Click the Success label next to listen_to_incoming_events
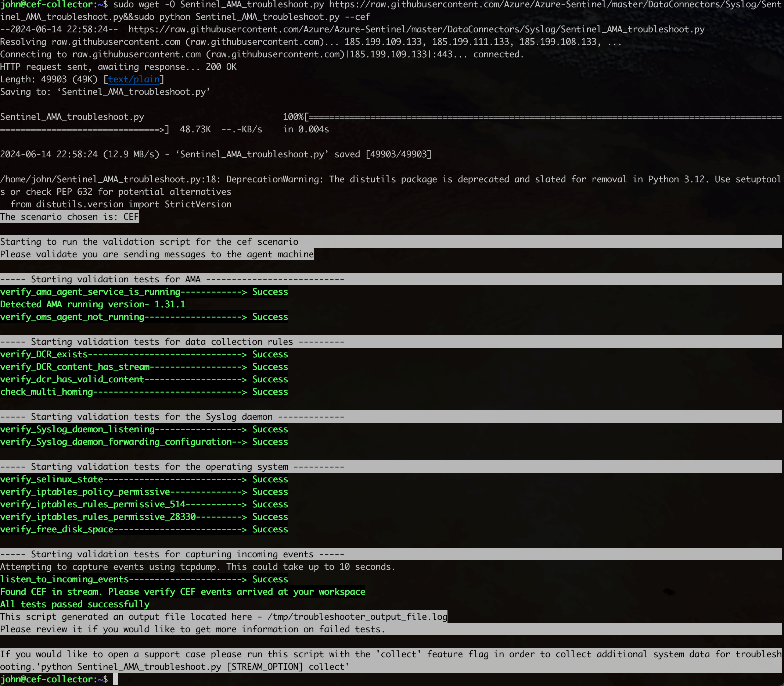The image size is (784, 686). (x=269, y=579)
